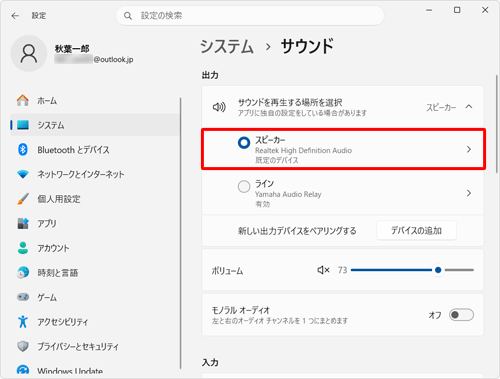Click the 個人用設定 paintbrush icon
The height and width of the screenshot is (379, 500).
(x=23, y=199)
